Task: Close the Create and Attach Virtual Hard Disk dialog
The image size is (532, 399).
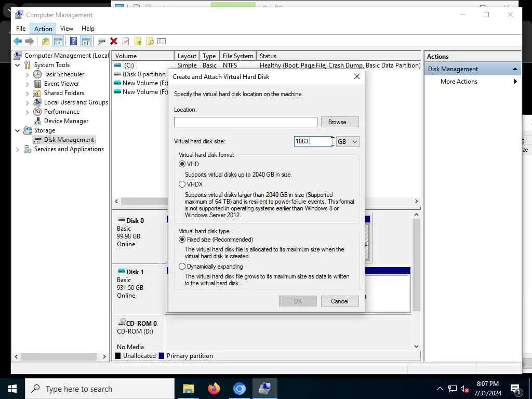Action: pos(356,77)
